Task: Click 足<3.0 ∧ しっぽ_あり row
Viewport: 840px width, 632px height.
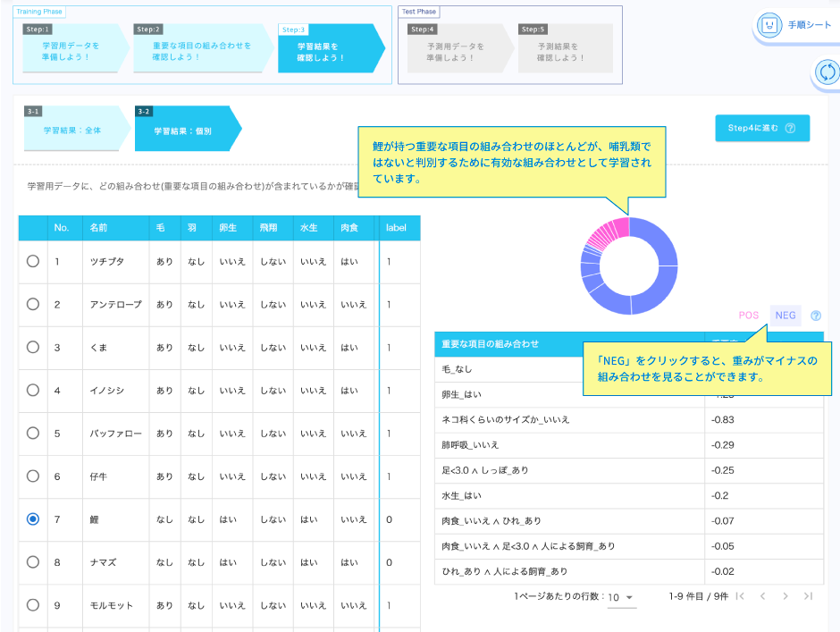Action: (629, 470)
